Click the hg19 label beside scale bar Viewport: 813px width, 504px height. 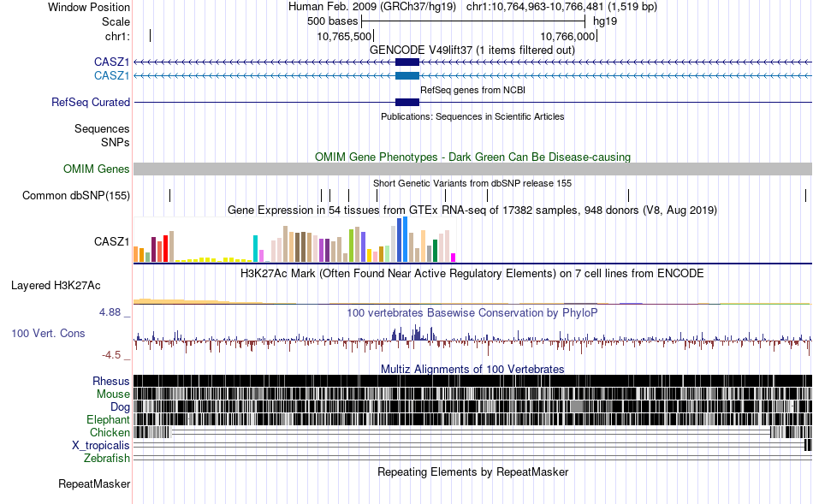pyautogui.click(x=605, y=21)
